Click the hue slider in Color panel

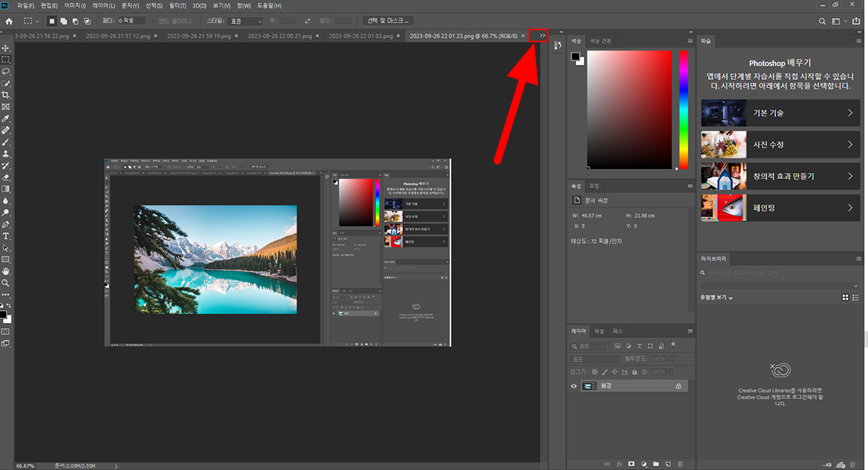[x=684, y=109]
